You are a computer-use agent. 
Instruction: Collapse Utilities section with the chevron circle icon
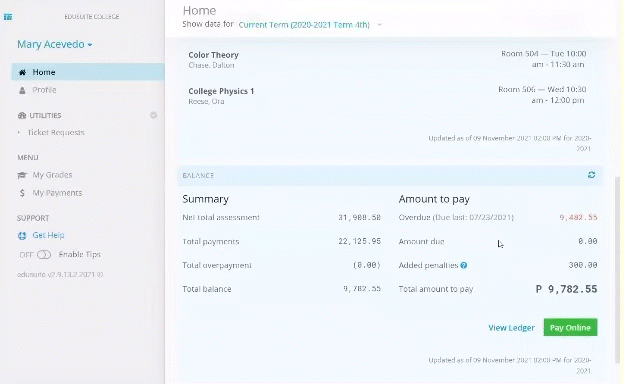[x=153, y=115]
